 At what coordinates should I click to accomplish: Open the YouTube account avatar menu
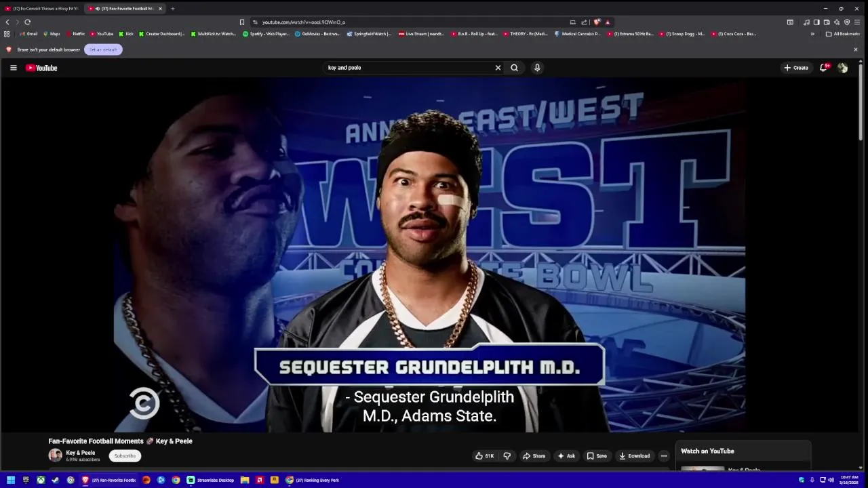point(842,68)
